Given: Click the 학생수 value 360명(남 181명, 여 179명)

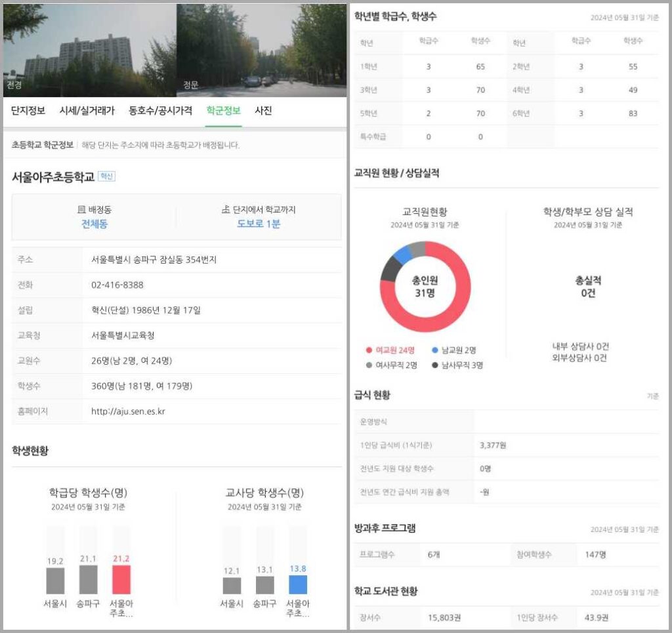Looking at the screenshot, I should coord(142,386).
